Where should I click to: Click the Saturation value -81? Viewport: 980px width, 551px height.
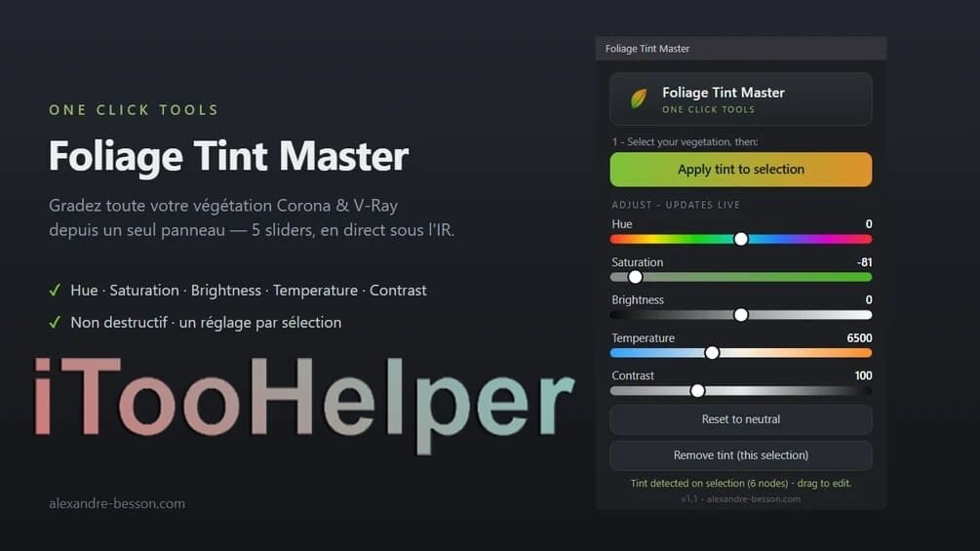864,262
